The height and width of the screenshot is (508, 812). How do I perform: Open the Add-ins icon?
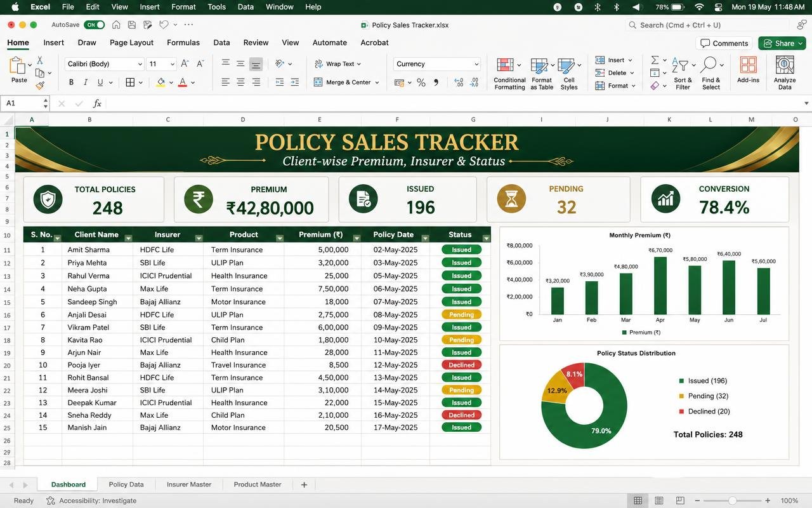click(749, 65)
